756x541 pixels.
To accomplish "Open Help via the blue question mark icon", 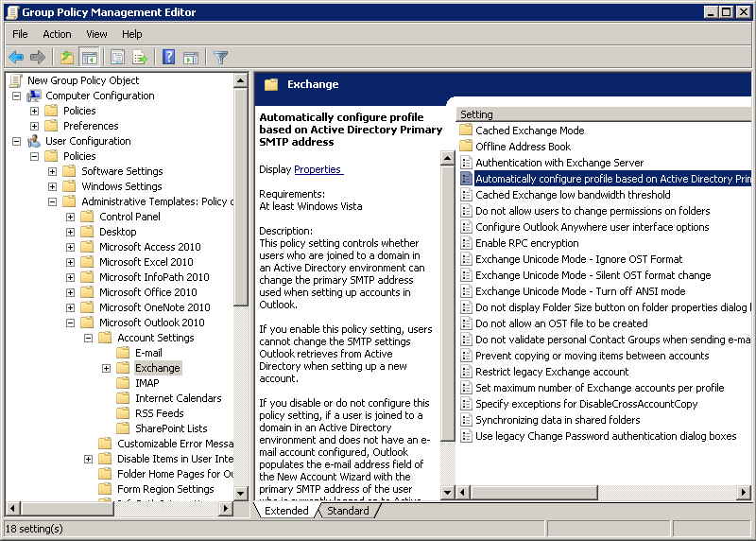I will (169, 58).
